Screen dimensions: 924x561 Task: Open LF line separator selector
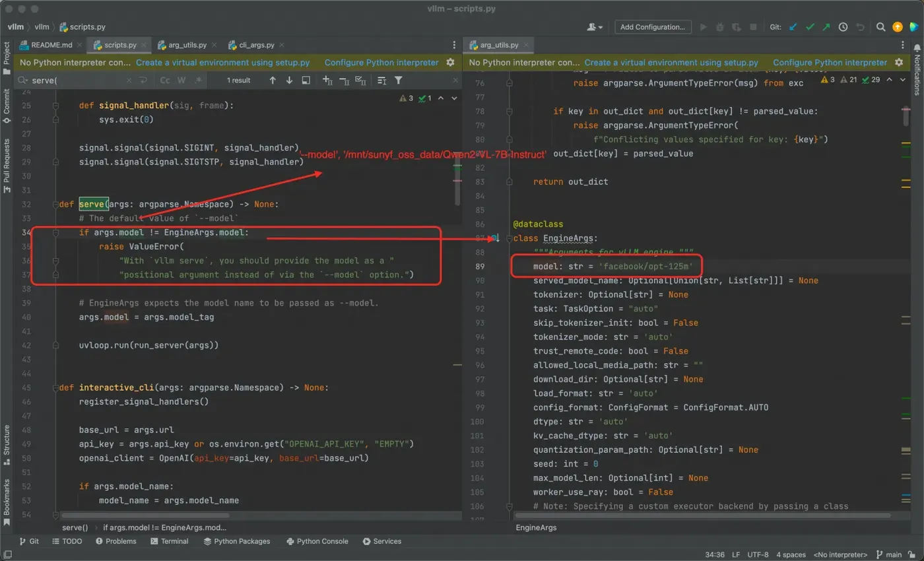(736, 556)
